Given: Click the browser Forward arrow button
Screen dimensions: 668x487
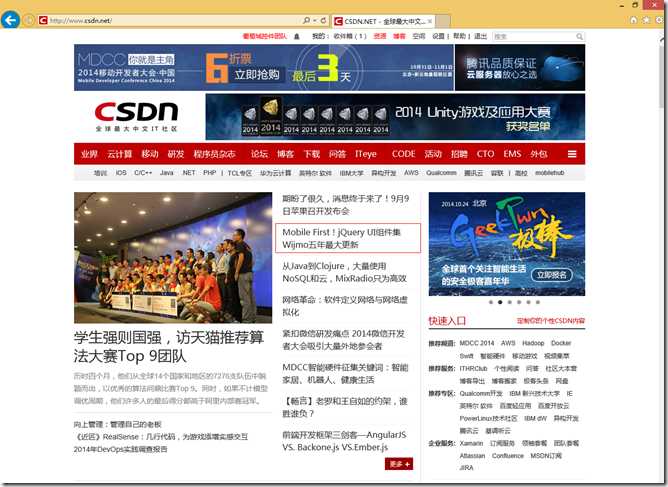Looking at the screenshot, I should pyautogui.click(x=29, y=20).
